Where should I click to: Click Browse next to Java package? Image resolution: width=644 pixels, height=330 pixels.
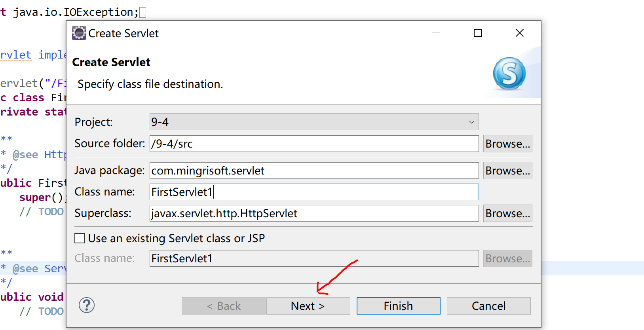click(507, 171)
